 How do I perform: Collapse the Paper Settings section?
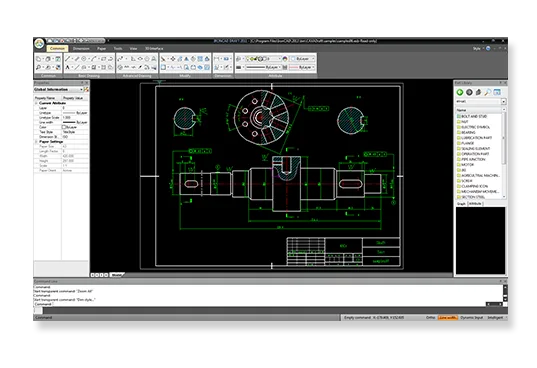pos(36,141)
